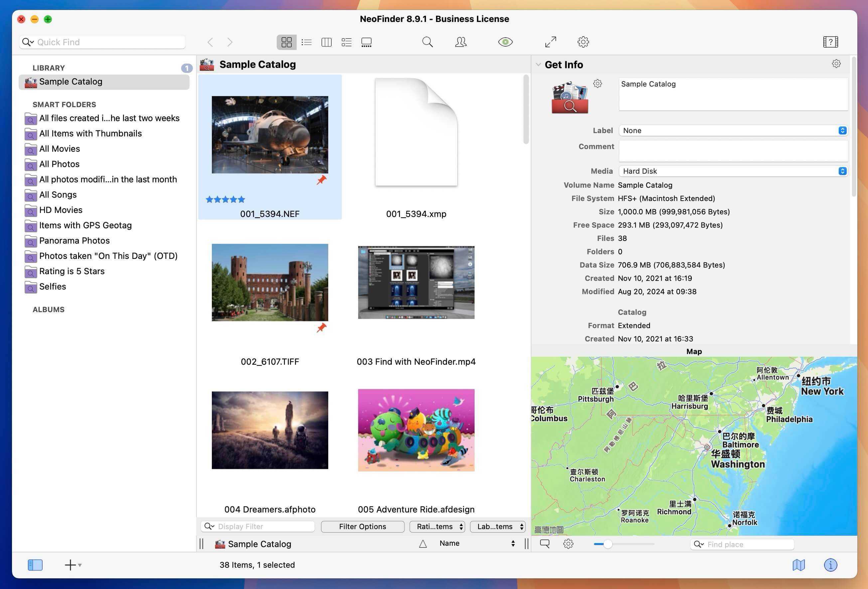Switch to list view
This screenshot has height=589, width=868.
tap(306, 42)
